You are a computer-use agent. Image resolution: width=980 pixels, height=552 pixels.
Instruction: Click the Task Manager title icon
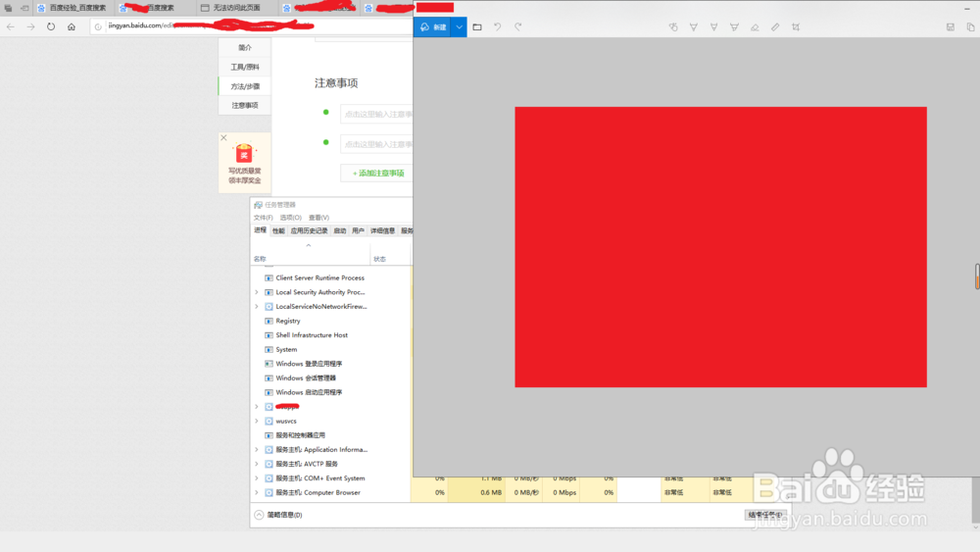coord(258,204)
